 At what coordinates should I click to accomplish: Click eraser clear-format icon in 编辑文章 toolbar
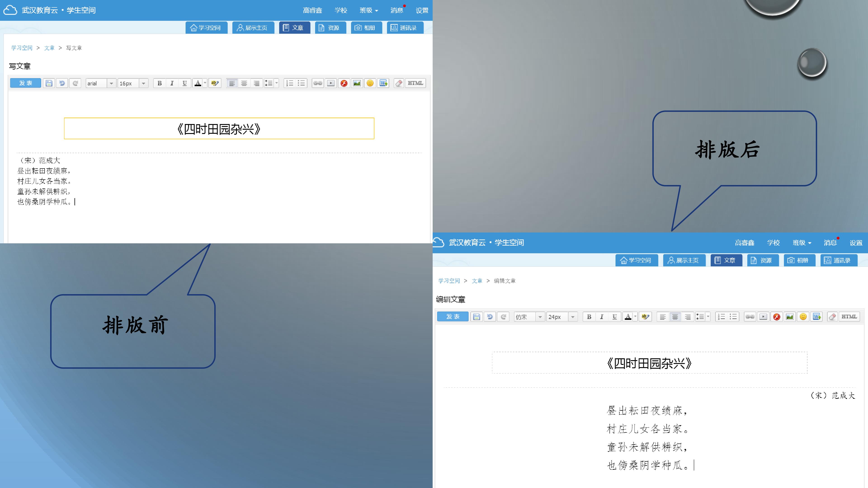click(x=832, y=317)
